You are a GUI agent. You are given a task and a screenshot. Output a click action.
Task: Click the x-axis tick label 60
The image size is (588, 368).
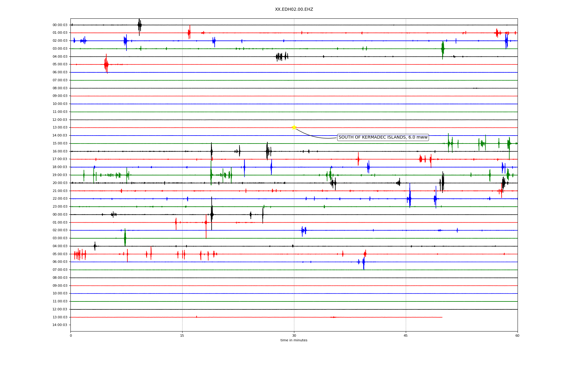click(517, 336)
